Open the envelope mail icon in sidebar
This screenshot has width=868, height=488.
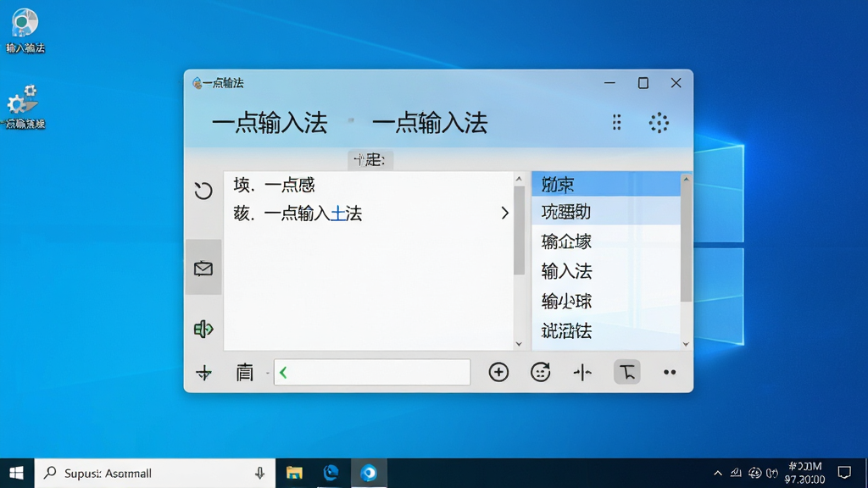(x=203, y=269)
